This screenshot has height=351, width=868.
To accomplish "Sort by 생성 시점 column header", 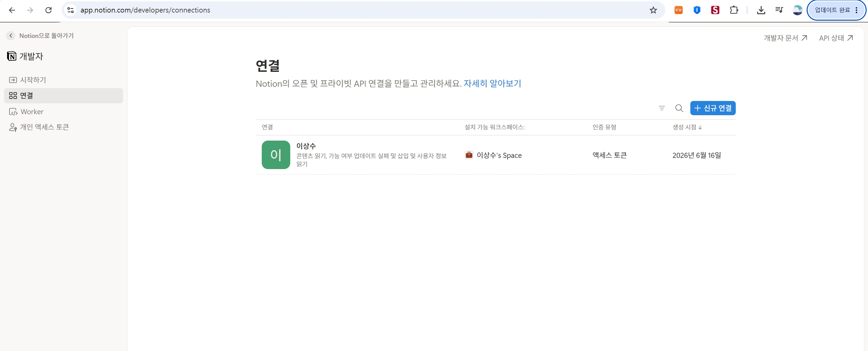I will (687, 127).
